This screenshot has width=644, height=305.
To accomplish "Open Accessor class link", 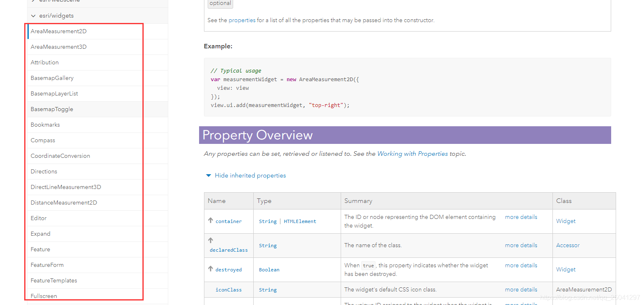I will coord(568,246).
